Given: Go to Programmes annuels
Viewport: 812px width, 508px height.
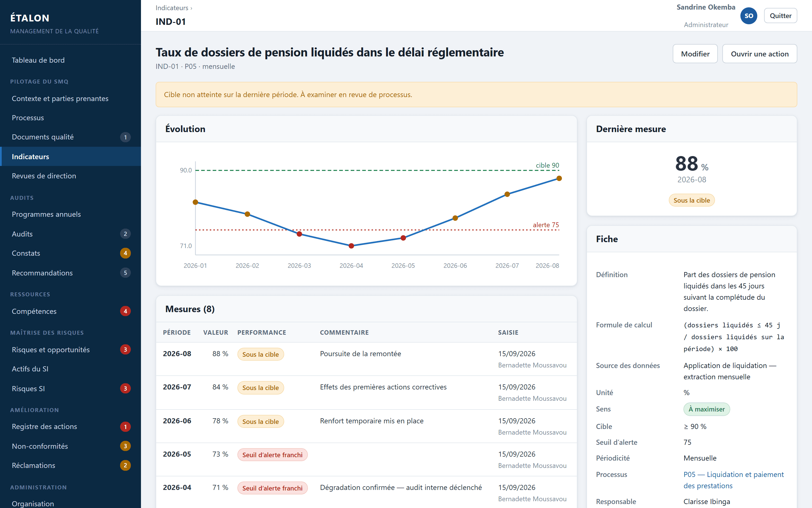Looking at the screenshot, I should (x=70, y=214).
